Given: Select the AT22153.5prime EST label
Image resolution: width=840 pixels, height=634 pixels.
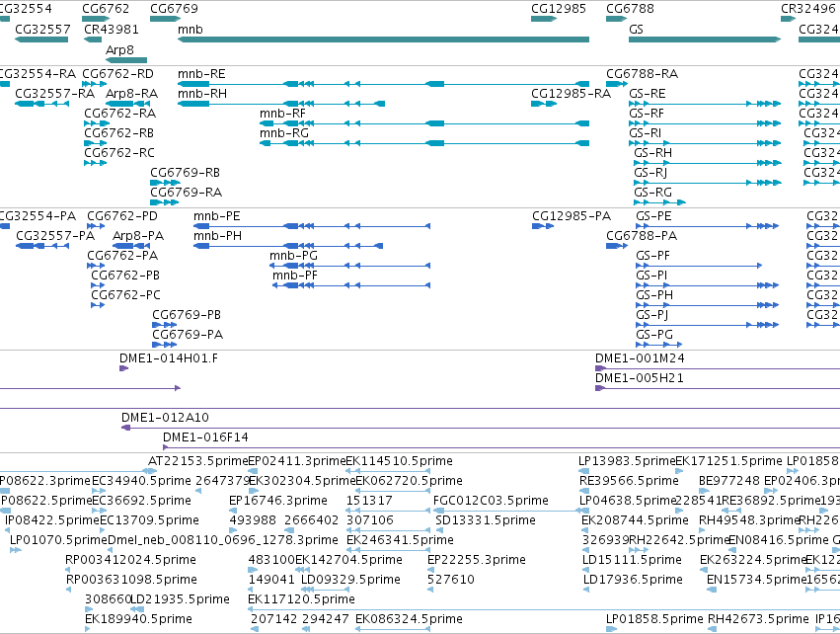Looking at the screenshot, I should [x=198, y=461].
